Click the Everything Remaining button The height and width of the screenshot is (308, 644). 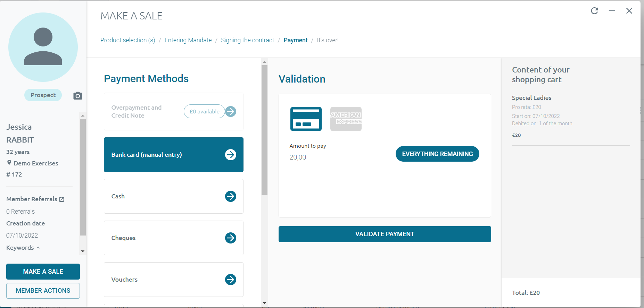(437, 154)
